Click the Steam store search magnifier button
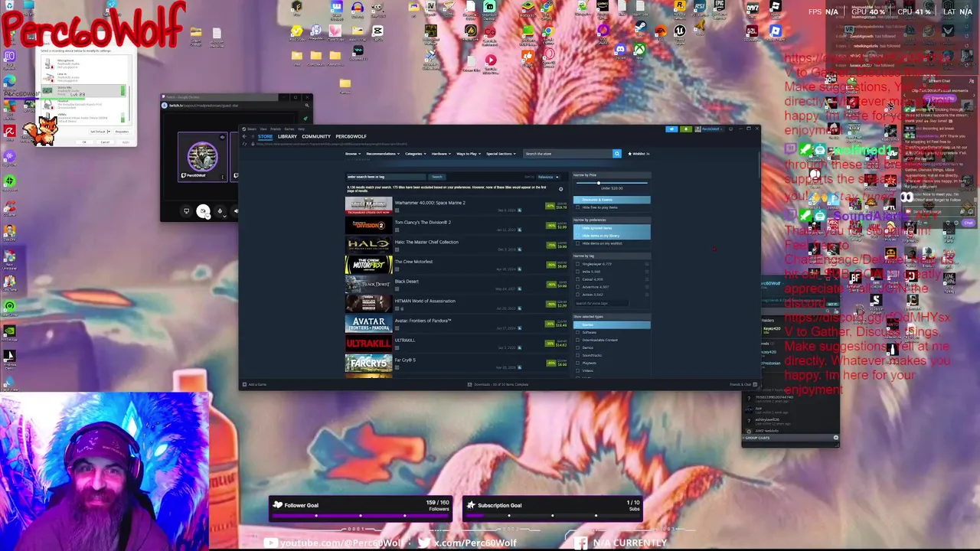Viewport: 980px width, 551px height. 617,154
